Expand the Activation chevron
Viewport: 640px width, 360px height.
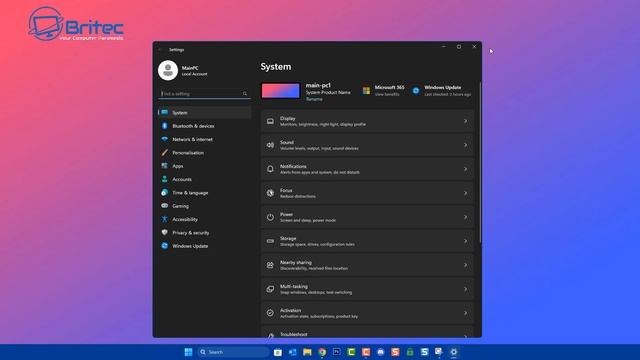point(465,313)
